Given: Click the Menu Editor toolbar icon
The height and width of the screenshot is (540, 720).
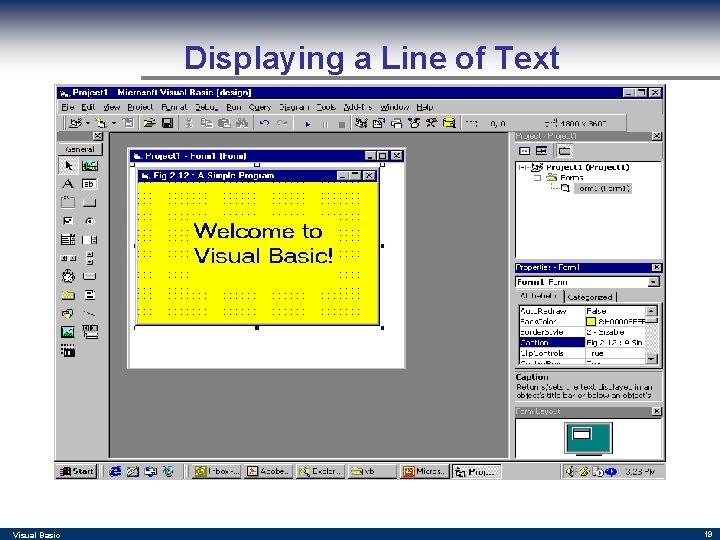Looking at the screenshot, I should point(129,123).
